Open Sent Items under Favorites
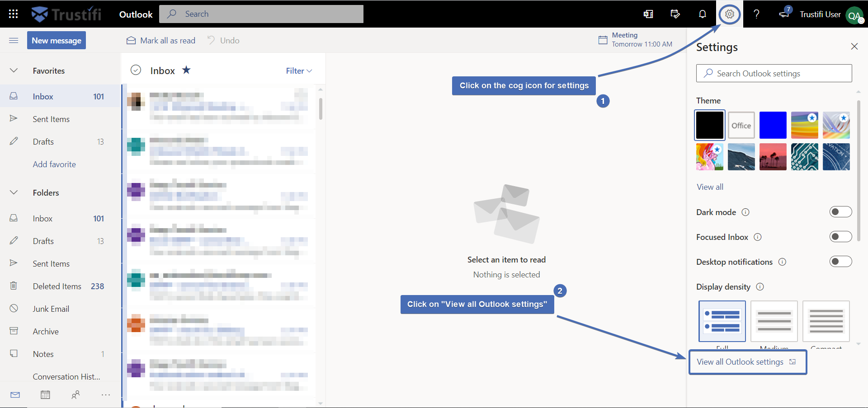Screen dimensions: 868x408 [61, 119]
